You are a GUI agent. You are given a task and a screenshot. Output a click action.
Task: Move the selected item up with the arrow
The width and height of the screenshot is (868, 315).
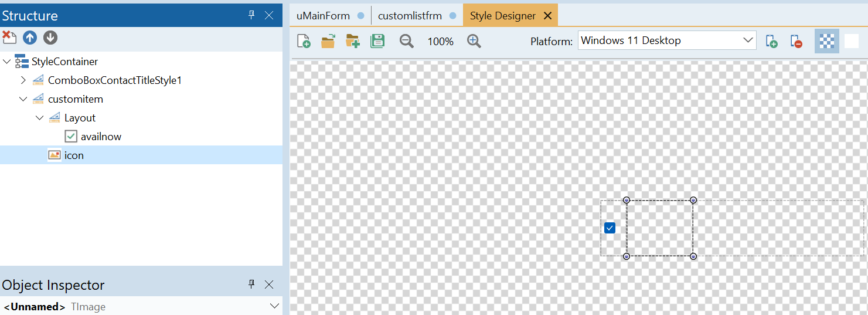(30, 38)
